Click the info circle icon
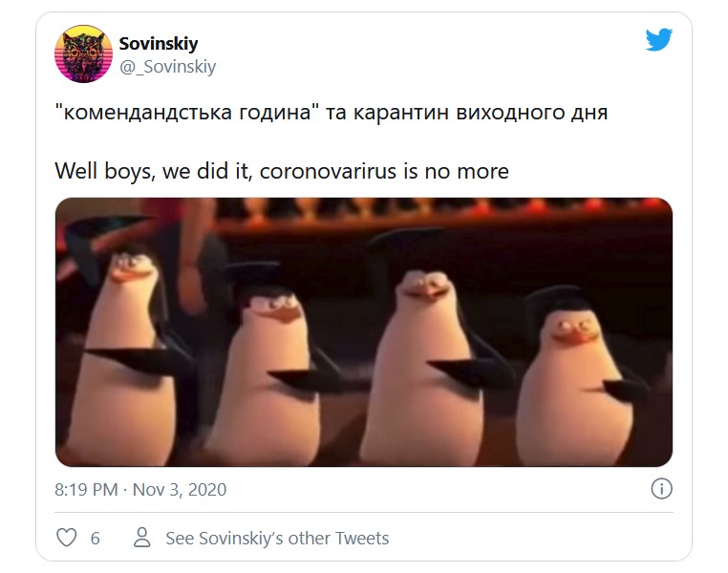 (x=662, y=489)
